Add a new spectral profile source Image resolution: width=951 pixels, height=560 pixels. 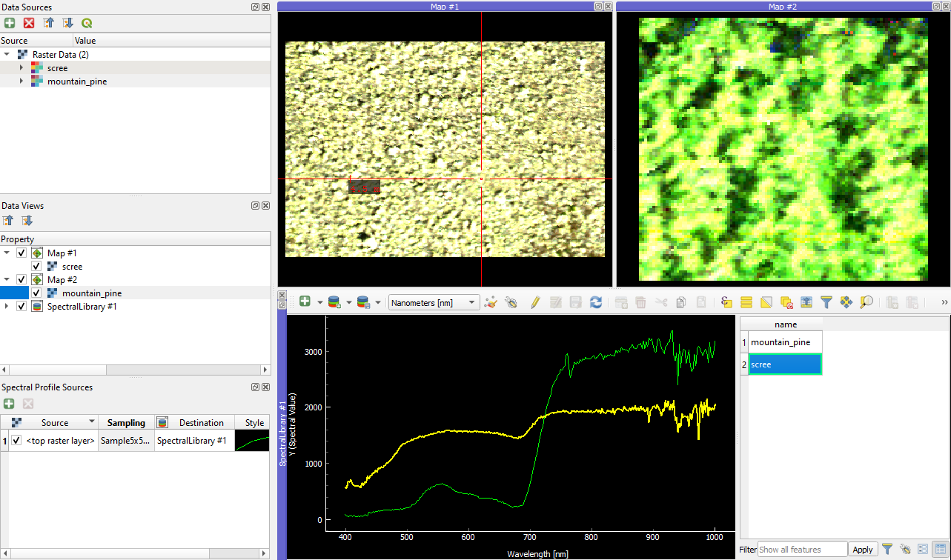pos(10,404)
